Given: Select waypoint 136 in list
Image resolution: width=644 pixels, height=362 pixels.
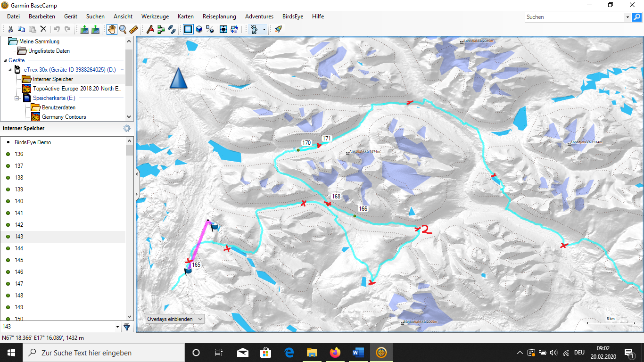Looking at the screenshot, I should coord(19,154).
